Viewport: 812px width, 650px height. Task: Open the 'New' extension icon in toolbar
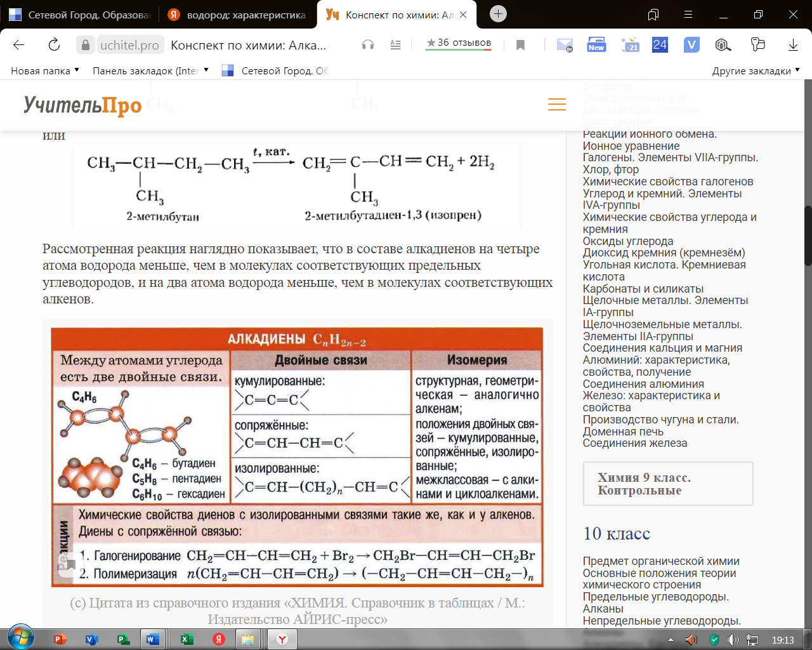coord(596,44)
